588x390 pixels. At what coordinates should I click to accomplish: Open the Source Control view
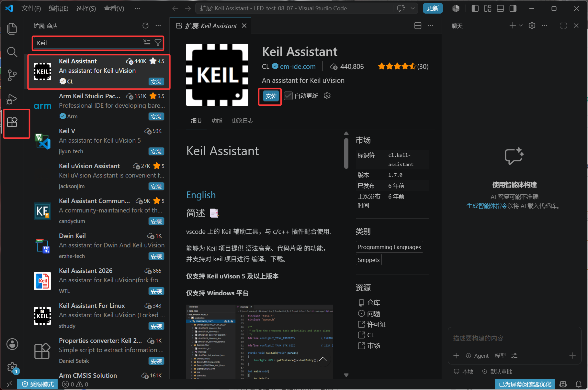(12, 75)
